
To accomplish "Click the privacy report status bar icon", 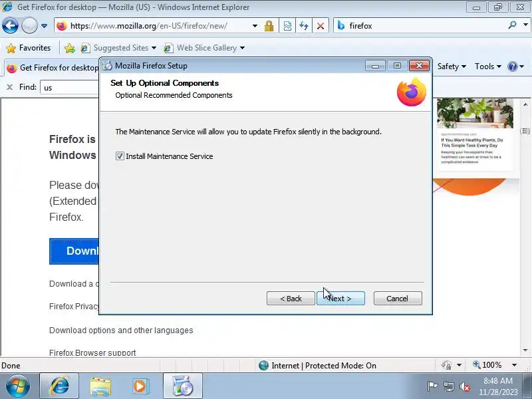I will coord(446,365).
